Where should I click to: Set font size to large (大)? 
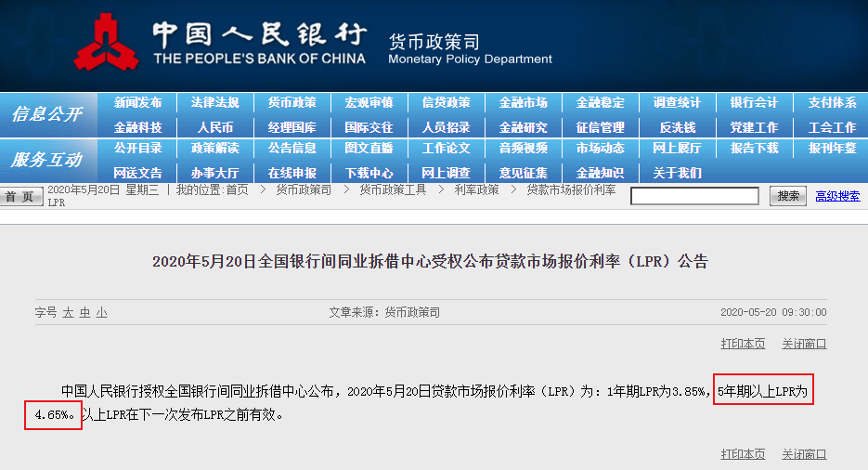coord(68,313)
